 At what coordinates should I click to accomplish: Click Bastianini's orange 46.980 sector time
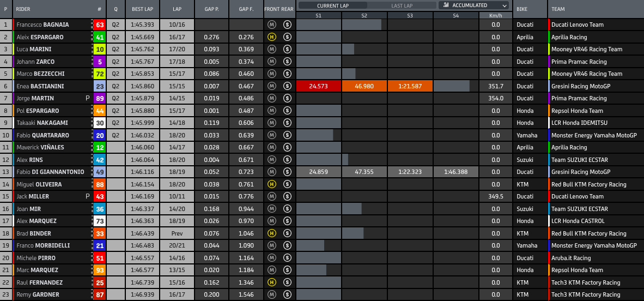pos(364,86)
